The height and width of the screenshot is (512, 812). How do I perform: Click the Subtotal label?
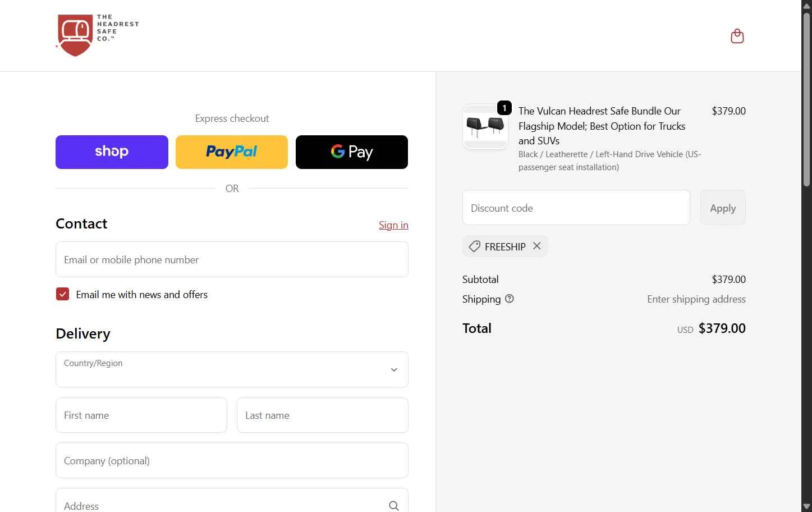coord(480,280)
